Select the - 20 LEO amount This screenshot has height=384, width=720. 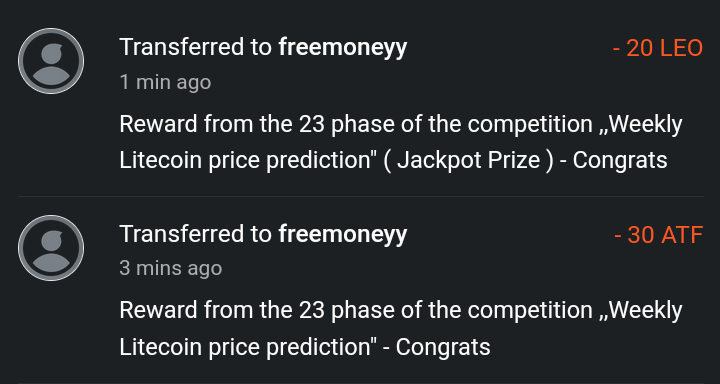658,48
